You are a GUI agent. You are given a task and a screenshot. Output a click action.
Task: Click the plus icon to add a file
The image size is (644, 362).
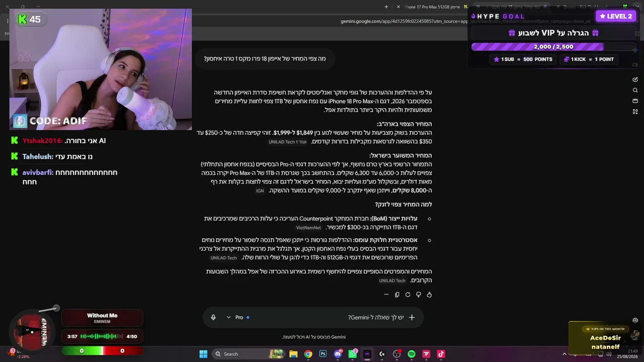pos(412,317)
